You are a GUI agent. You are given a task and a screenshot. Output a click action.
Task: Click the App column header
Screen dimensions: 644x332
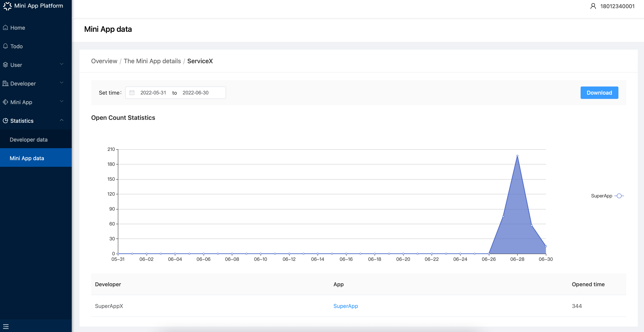pos(338,284)
